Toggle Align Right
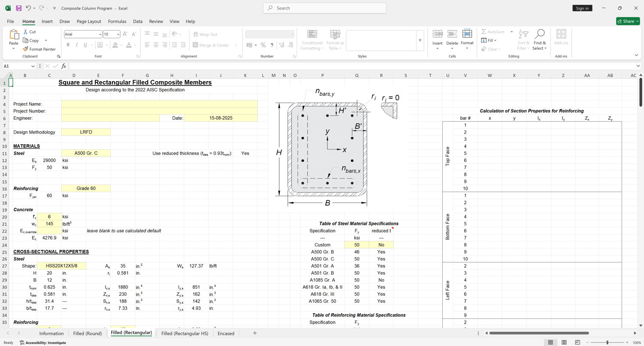 (165, 45)
